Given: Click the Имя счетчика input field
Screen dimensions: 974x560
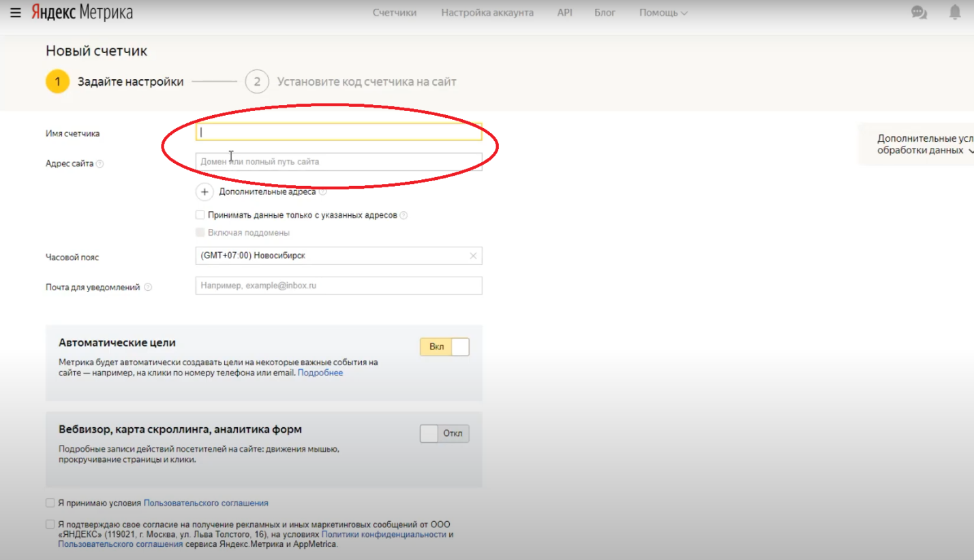Looking at the screenshot, I should click(x=339, y=132).
